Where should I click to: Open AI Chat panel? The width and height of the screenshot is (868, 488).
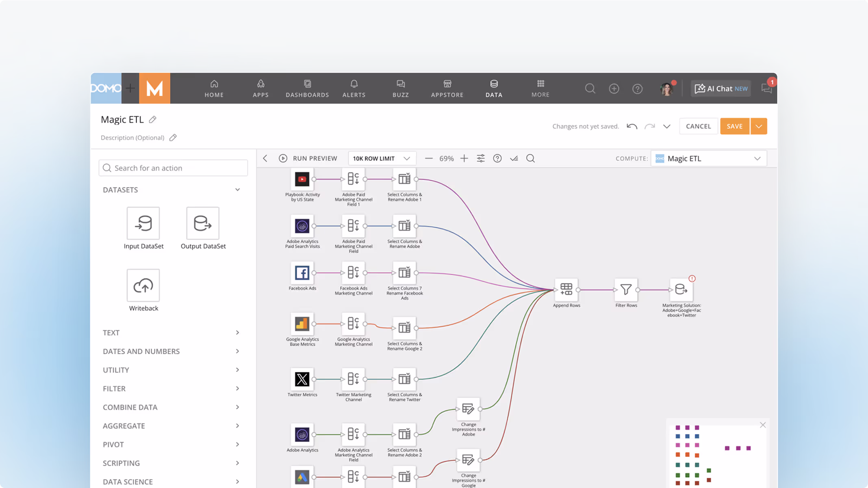coord(721,89)
